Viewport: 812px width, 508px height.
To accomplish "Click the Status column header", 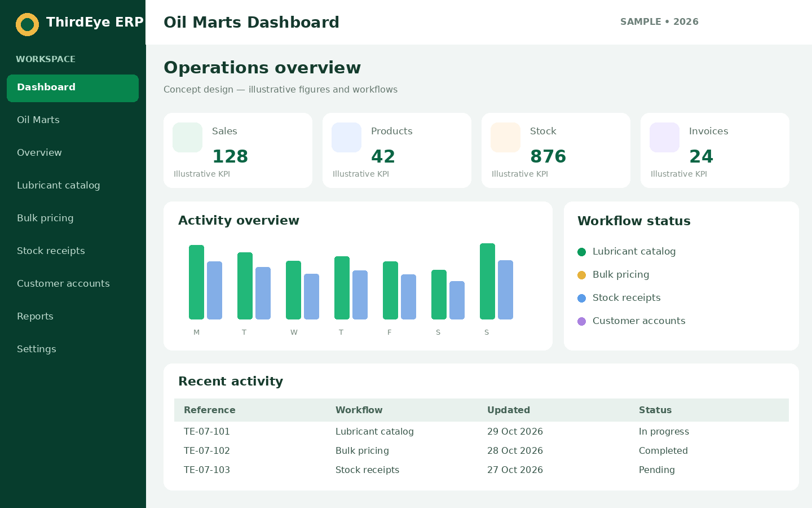I will click(655, 410).
